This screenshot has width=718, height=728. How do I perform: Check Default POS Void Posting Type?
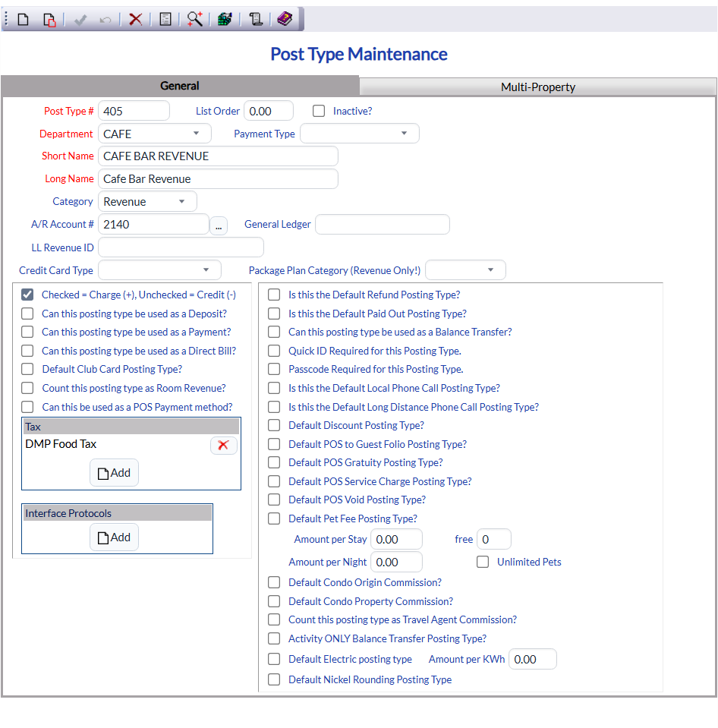[x=274, y=500]
